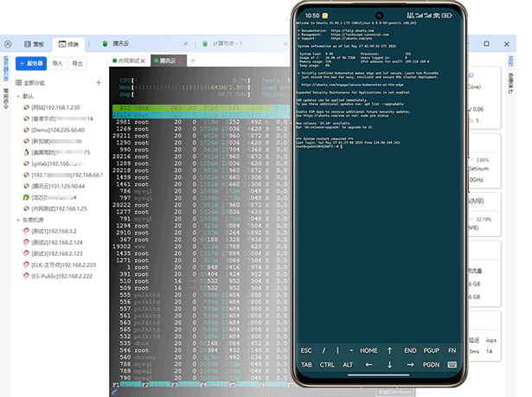Show the phone on-screen keyboard icon

(452, 365)
